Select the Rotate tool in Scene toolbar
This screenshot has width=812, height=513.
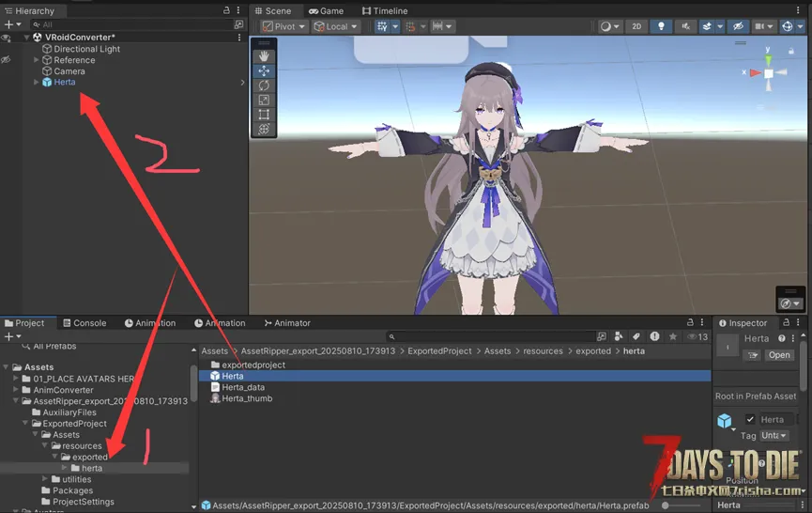264,85
